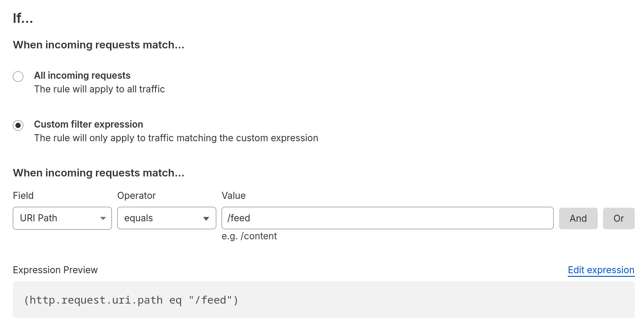Enable the "Custom filter expression" option

click(18, 125)
